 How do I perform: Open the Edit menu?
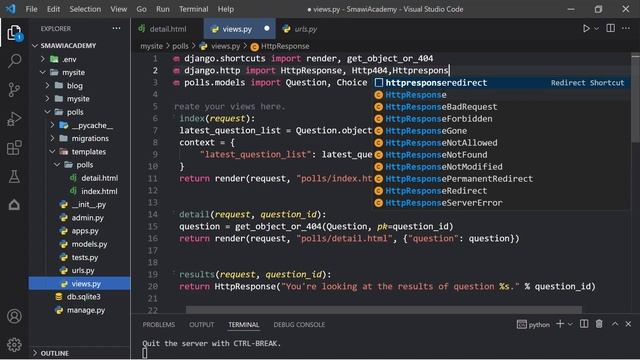53,9
